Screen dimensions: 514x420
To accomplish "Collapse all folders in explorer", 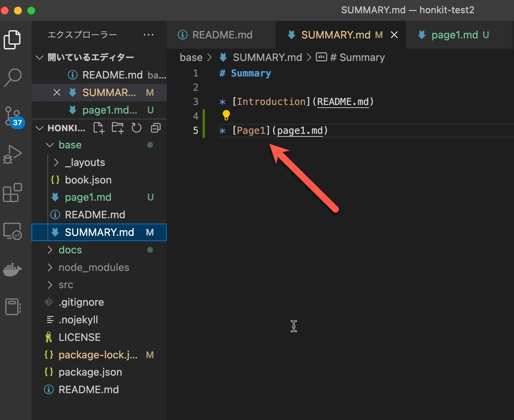I will coord(156,128).
